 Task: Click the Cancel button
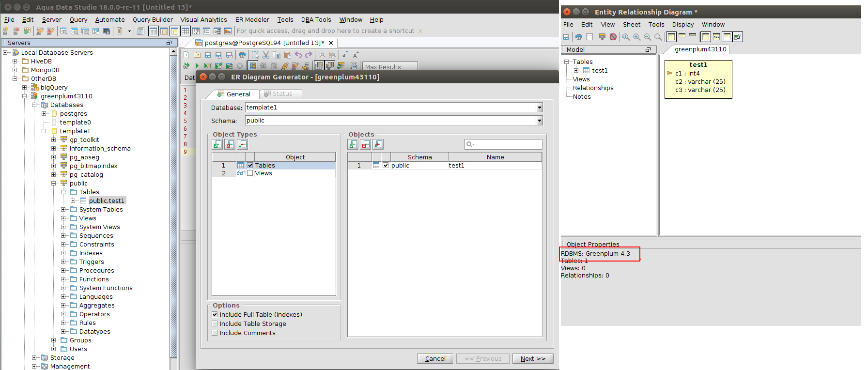point(435,358)
